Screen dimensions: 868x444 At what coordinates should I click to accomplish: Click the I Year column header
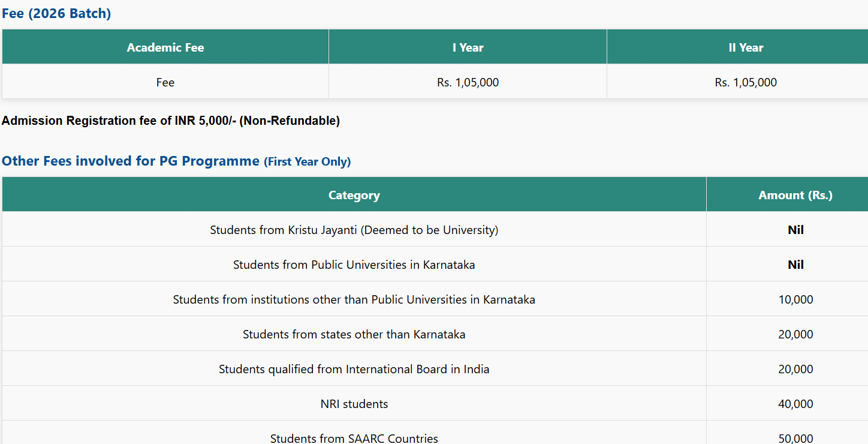[x=468, y=47]
